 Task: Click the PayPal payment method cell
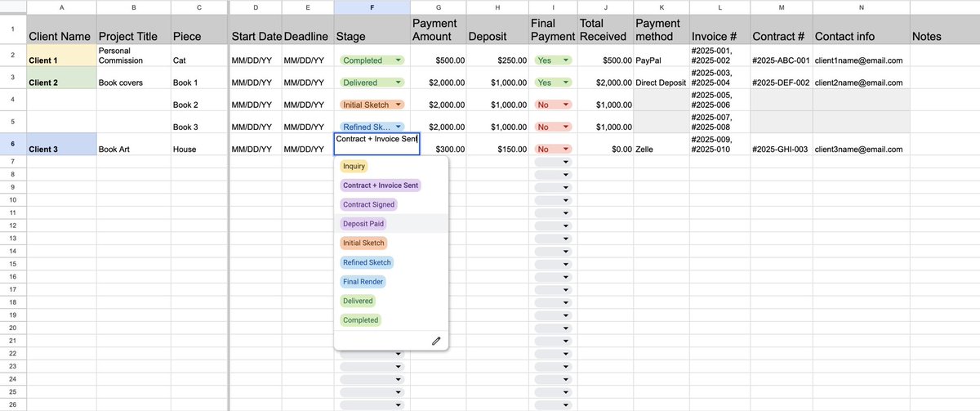660,56
